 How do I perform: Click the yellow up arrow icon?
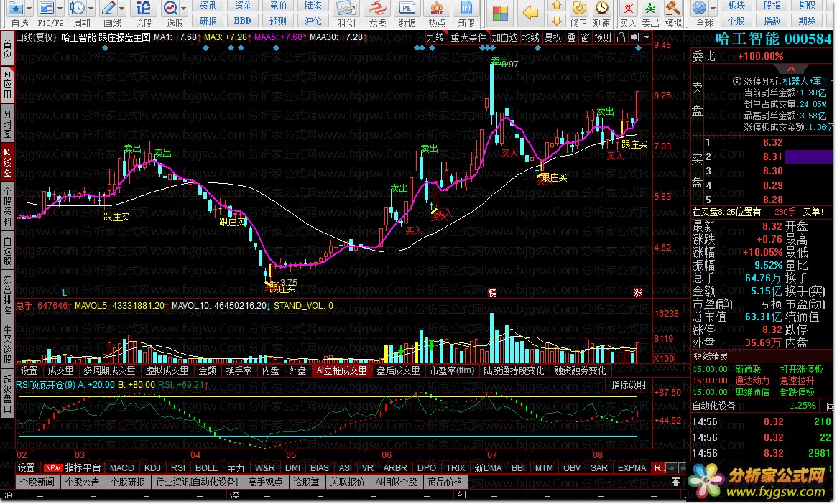(556, 6)
